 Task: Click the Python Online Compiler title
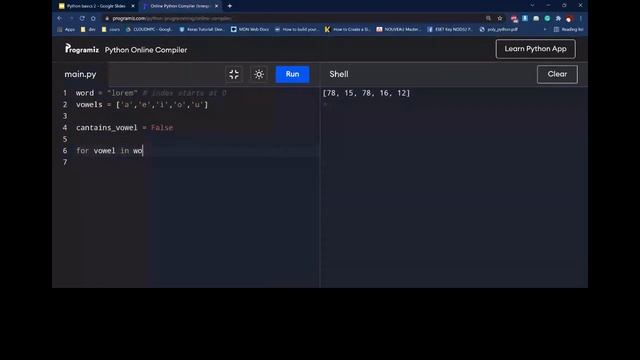146,50
